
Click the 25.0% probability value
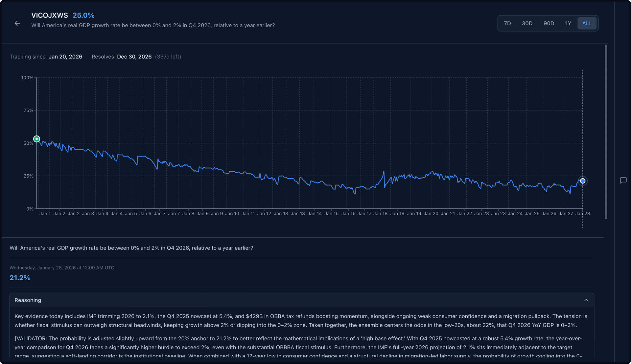pyautogui.click(x=83, y=15)
